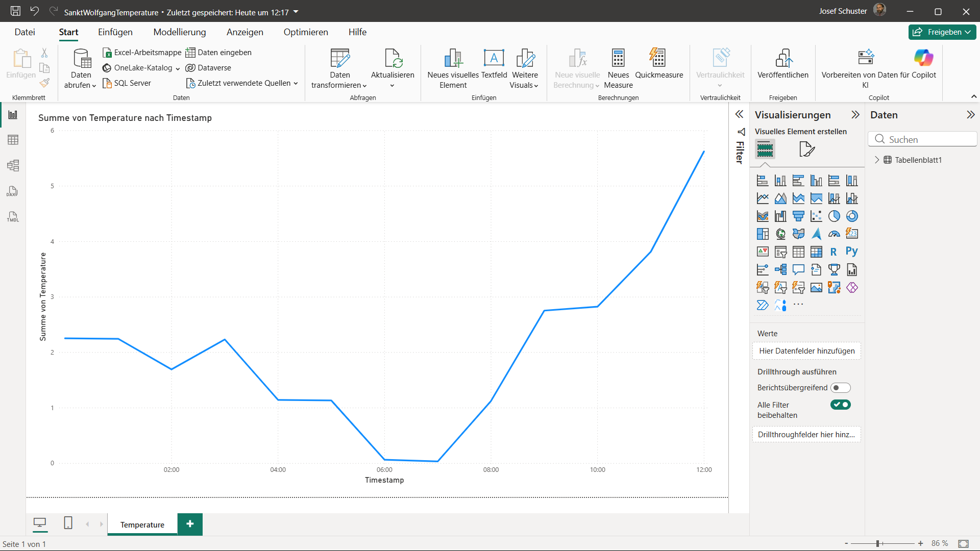Image resolution: width=980 pixels, height=551 pixels.
Task: Select the donut chart visual icon
Action: pyautogui.click(x=852, y=216)
